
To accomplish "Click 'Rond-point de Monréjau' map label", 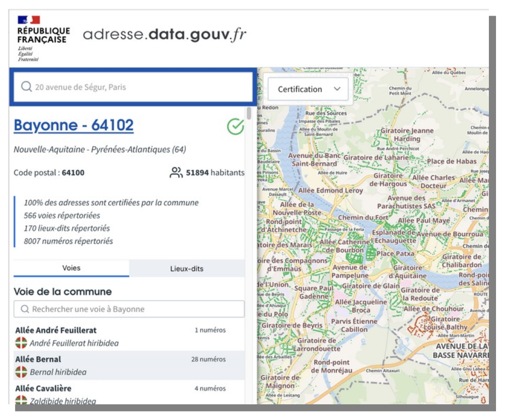I will click(331, 366).
